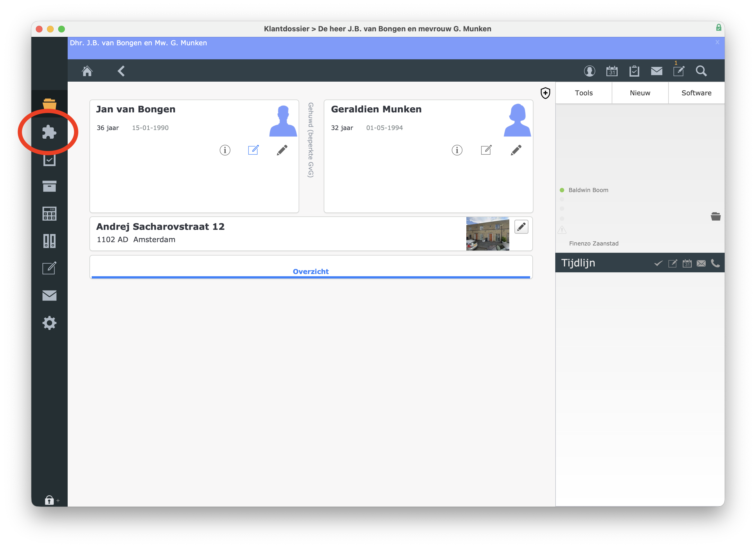Image resolution: width=756 pixels, height=548 pixels.
Task: Close the blue client banner
Action: coord(717,42)
